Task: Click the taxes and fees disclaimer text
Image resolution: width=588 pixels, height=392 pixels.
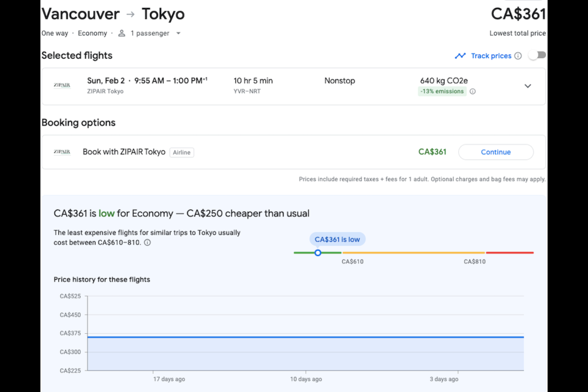Action: (422, 179)
